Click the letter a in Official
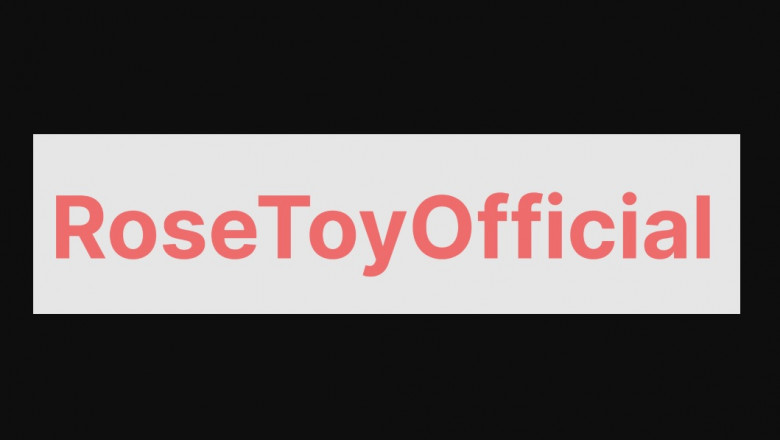 666,235
